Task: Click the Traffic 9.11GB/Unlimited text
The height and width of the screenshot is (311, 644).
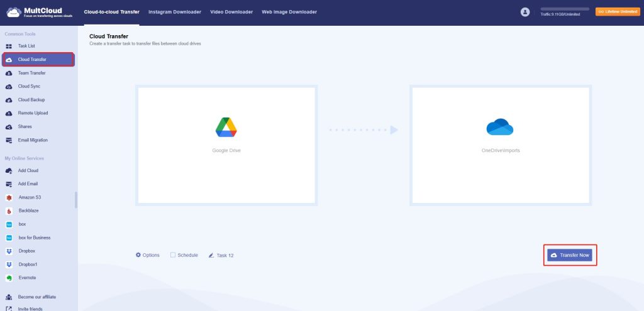Action: (x=560, y=15)
